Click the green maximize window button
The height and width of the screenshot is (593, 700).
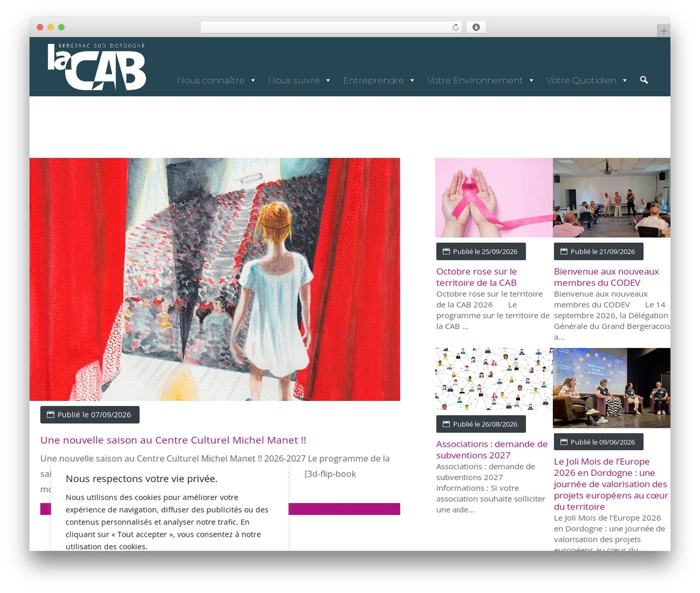point(61,27)
